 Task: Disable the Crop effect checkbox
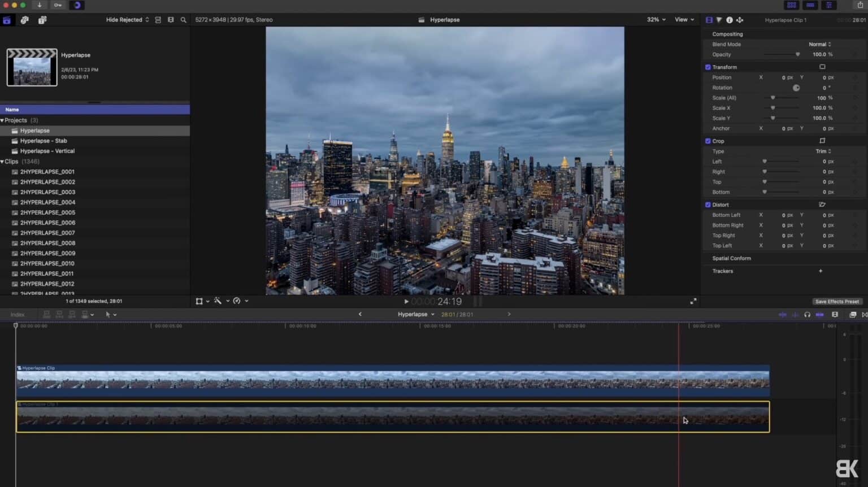[708, 141]
